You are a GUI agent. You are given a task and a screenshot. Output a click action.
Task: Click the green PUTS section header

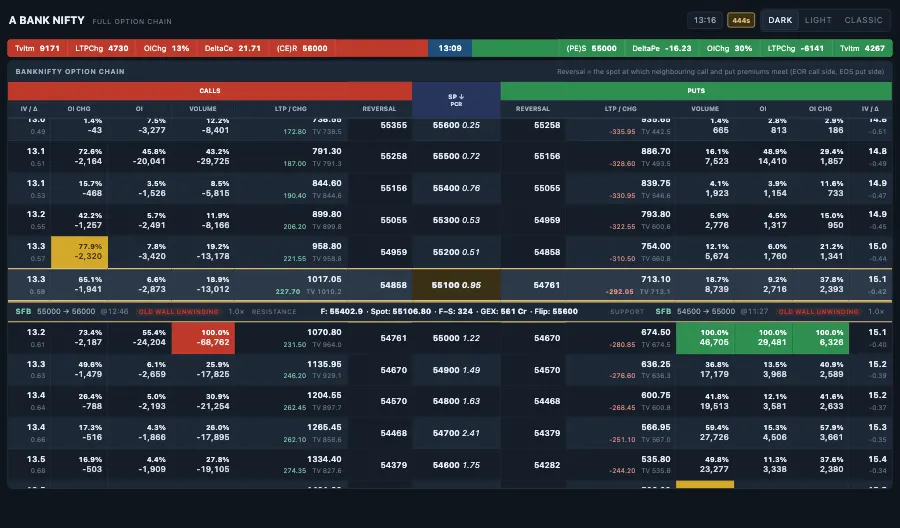[696, 91]
